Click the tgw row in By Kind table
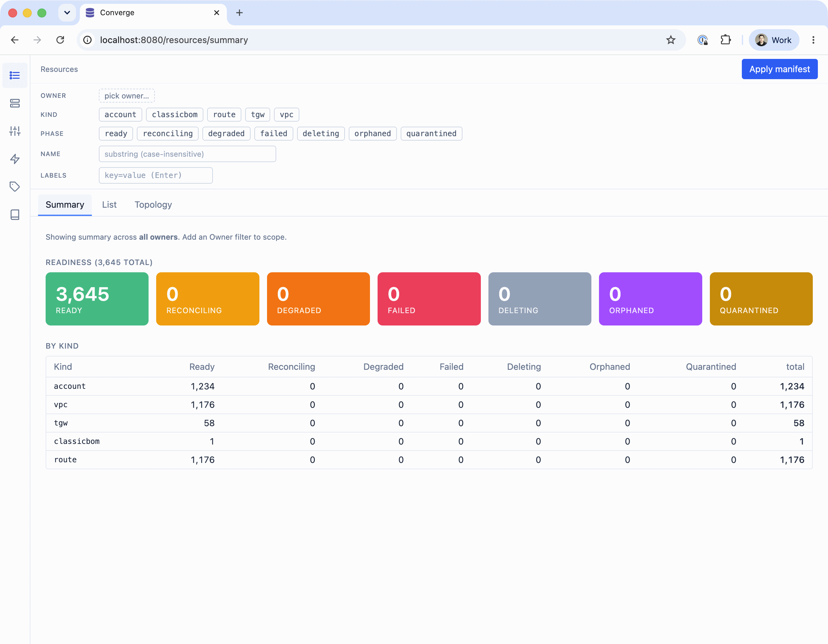Image resolution: width=828 pixels, height=644 pixels. pos(429,423)
